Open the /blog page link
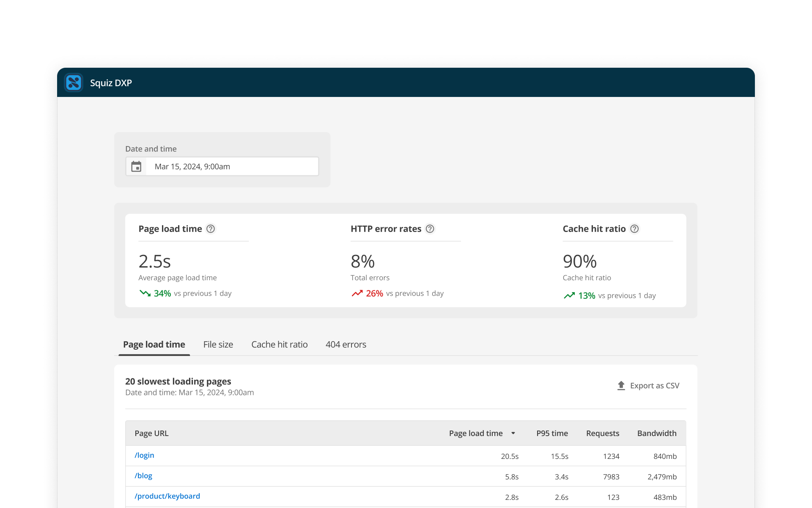Image resolution: width=812 pixels, height=508 pixels. point(143,475)
